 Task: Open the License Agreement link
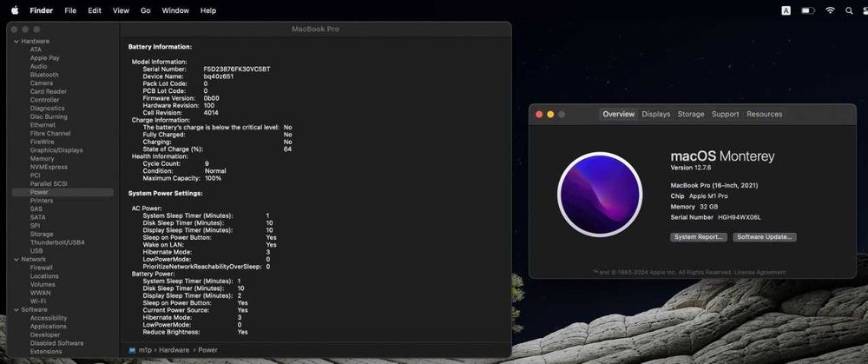(759, 273)
